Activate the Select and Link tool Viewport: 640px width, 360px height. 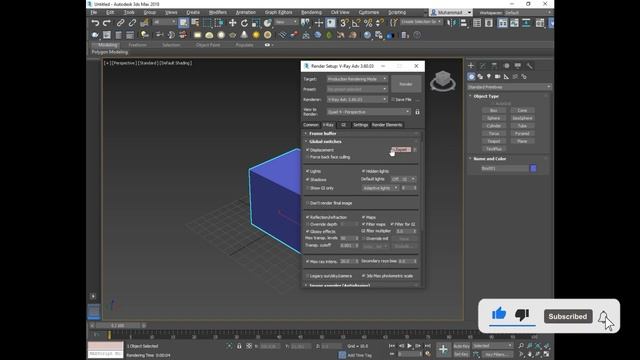tap(120, 23)
